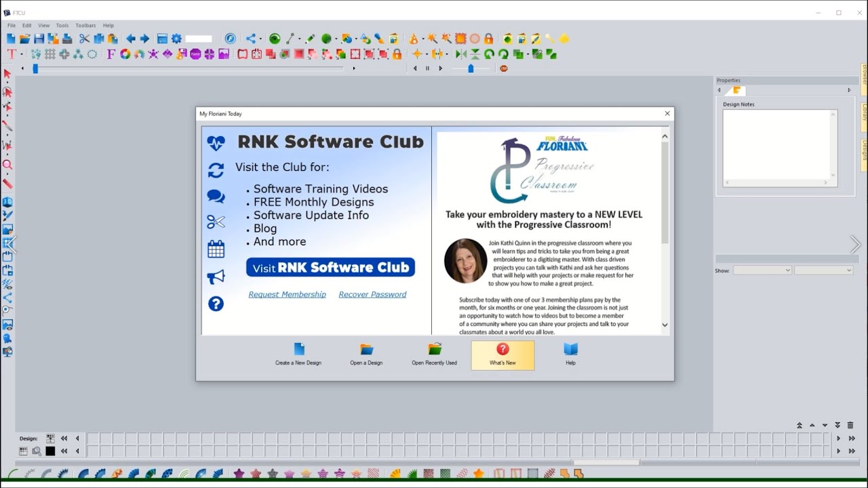Viewport: 868px width, 488px height.
Task: Open the File menu
Action: pos(12,26)
